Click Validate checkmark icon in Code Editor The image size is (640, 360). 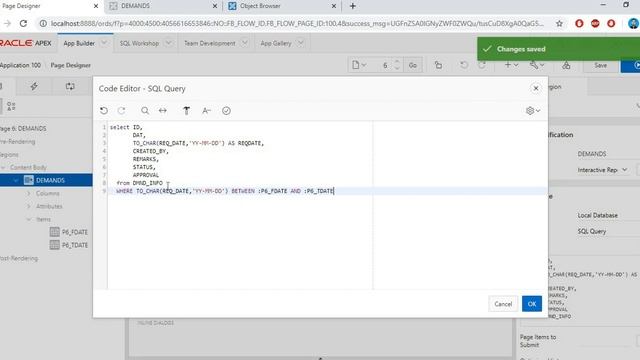point(227,111)
